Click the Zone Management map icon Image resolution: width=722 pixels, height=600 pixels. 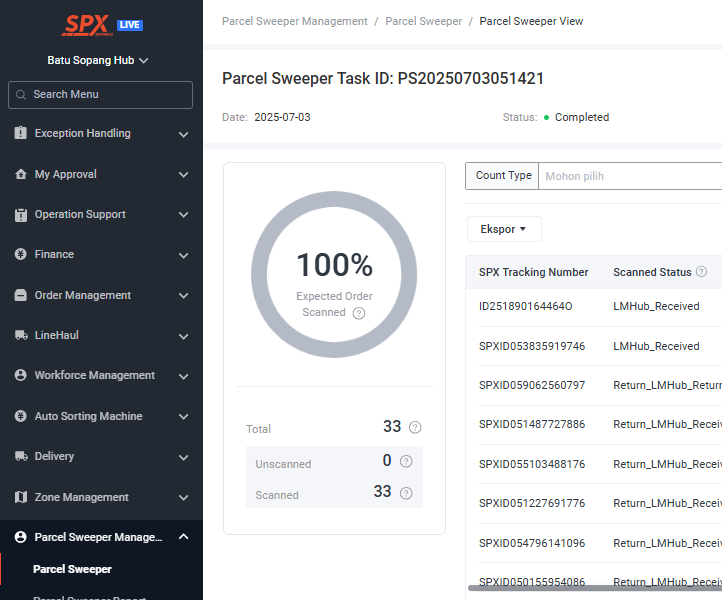[20, 497]
